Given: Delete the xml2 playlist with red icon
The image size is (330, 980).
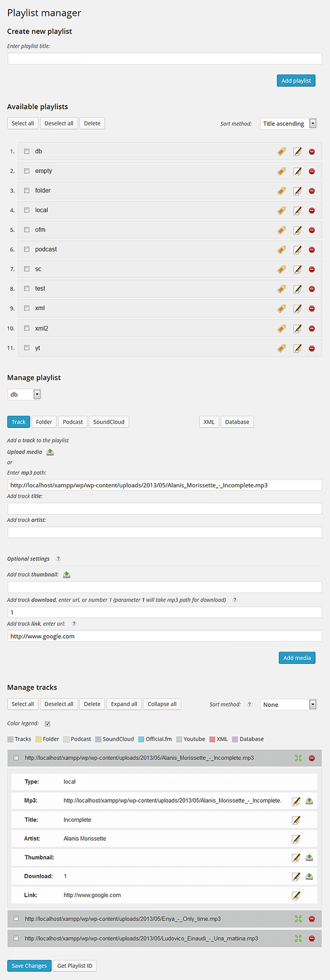Looking at the screenshot, I should pyautogui.click(x=312, y=329).
